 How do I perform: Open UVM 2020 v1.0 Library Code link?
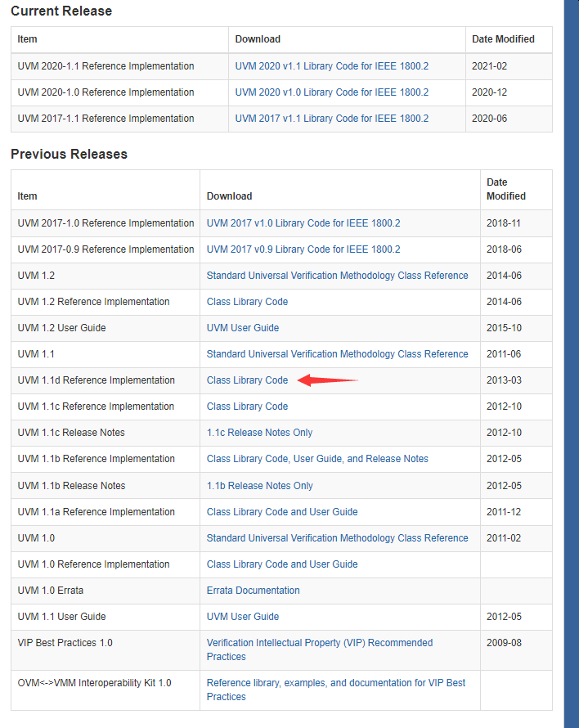coord(331,92)
